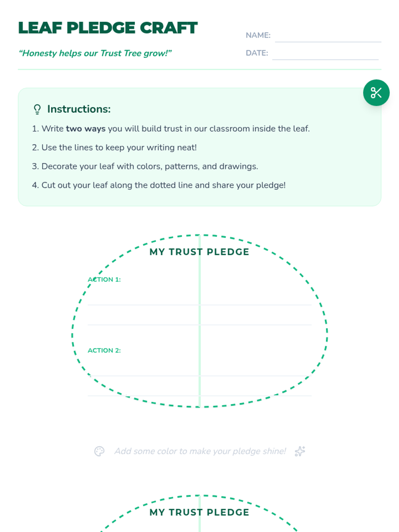
Task: Click the paint palette icon
Action: pos(99,451)
